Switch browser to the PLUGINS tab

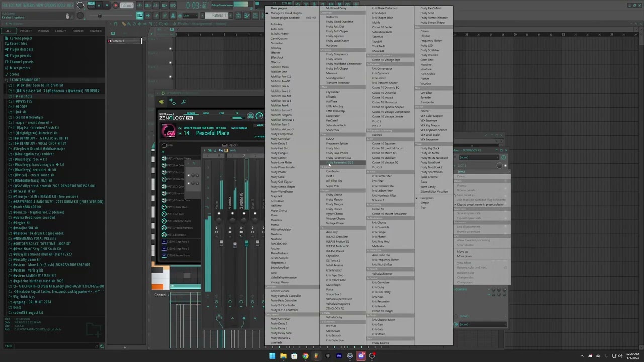point(43,31)
